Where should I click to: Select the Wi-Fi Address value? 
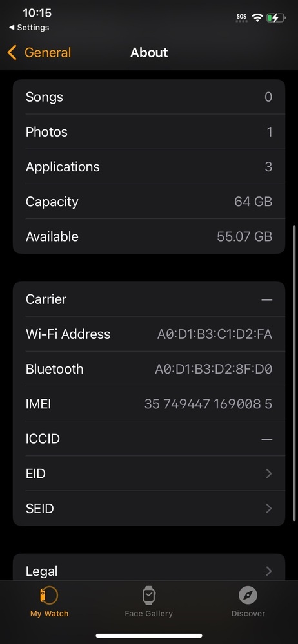pos(214,334)
